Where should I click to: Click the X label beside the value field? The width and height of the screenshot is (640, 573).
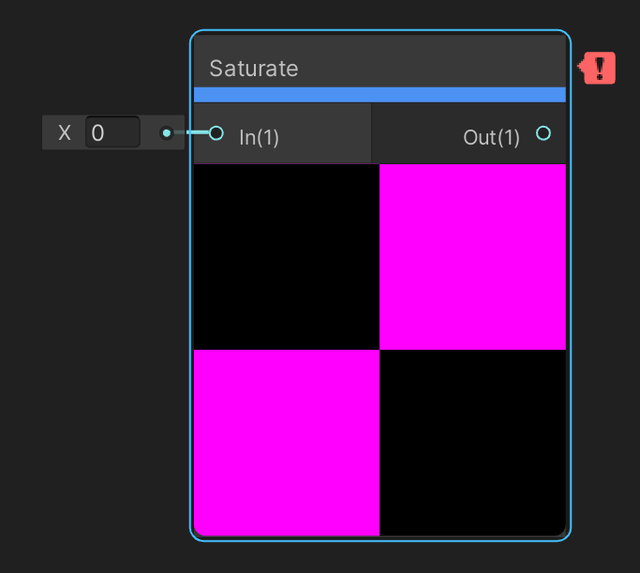click(65, 133)
